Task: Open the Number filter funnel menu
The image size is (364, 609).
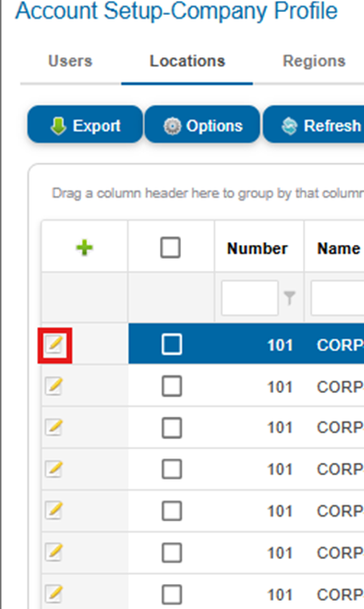Action: click(x=289, y=298)
